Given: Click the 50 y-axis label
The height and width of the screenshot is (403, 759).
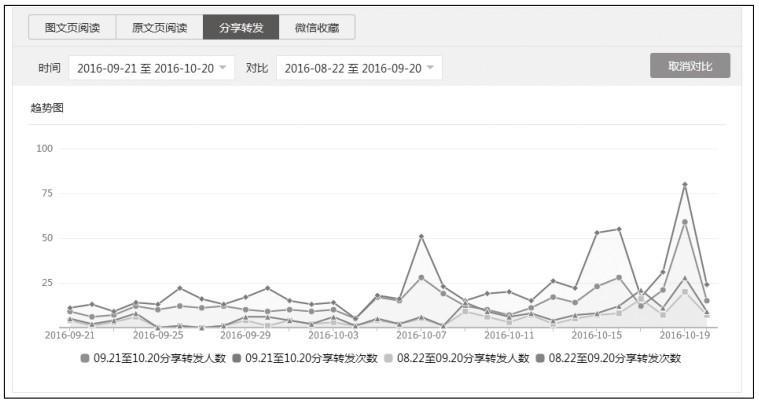Looking at the screenshot, I should [x=47, y=238].
